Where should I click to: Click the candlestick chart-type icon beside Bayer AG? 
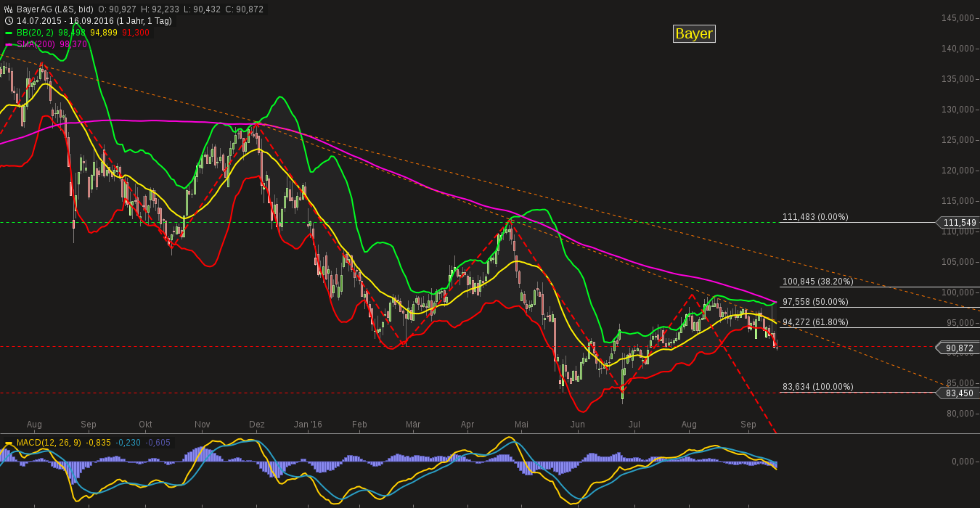coord(9,9)
